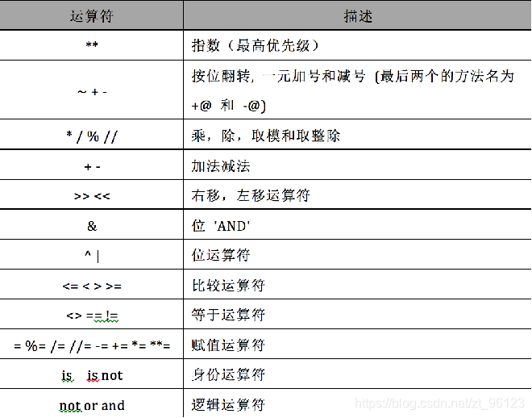Viewport: 532px width, 418px height.
Task: Click the 逻辑运算符 description
Action: [228, 405]
